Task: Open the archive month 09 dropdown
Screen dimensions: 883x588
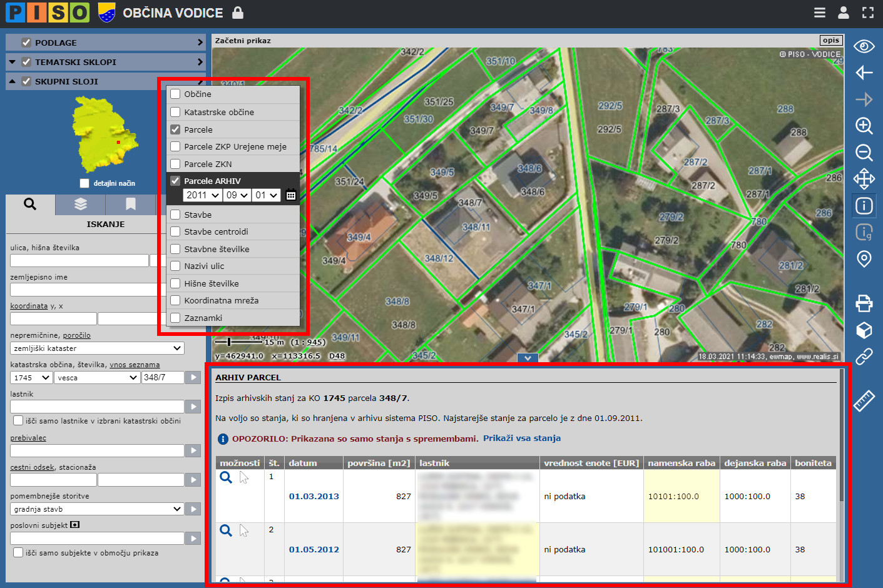Action: click(x=237, y=195)
